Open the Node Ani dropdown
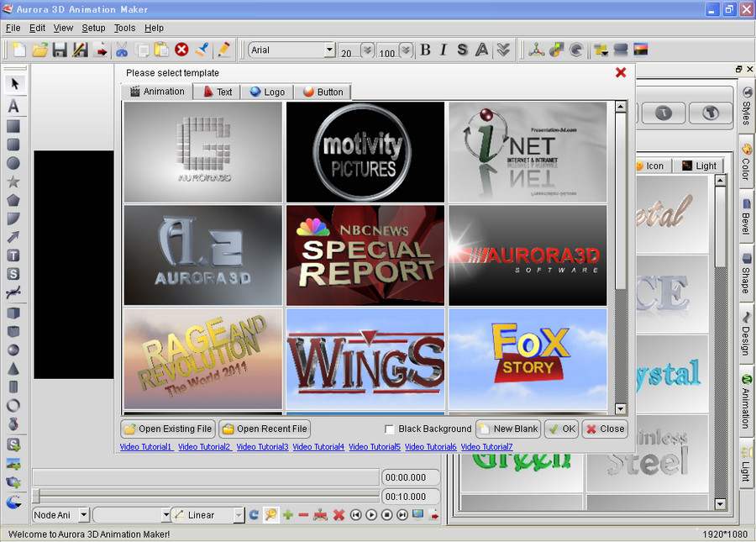This screenshot has height=542, width=756. pyautogui.click(x=83, y=515)
